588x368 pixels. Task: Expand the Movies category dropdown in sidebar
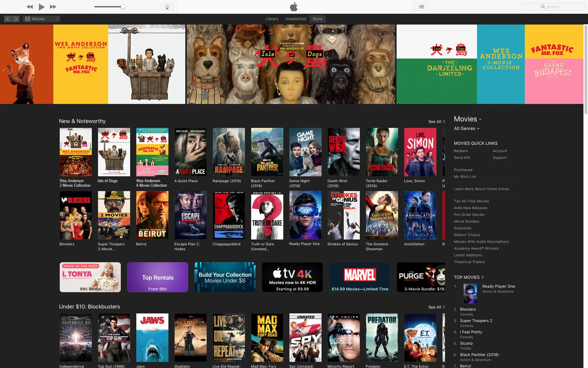click(x=467, y=119)
